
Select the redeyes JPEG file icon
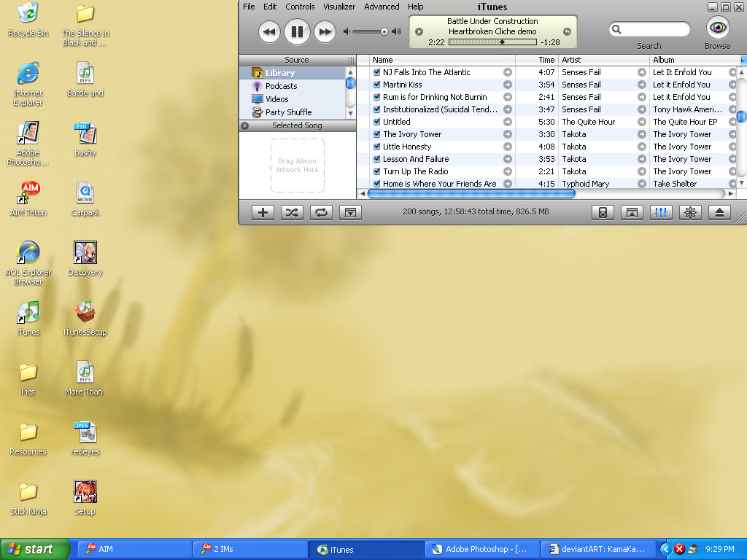(x=85, y=437)
